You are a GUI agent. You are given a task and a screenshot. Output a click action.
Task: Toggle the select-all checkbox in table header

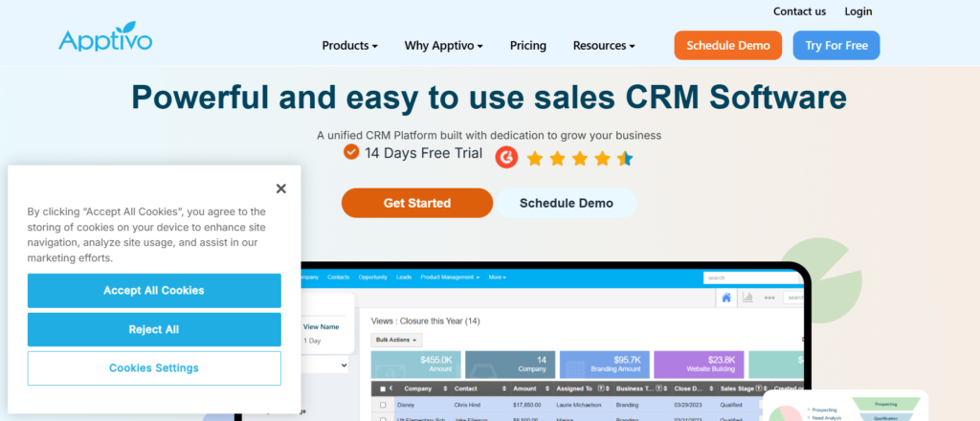point(383,389)
